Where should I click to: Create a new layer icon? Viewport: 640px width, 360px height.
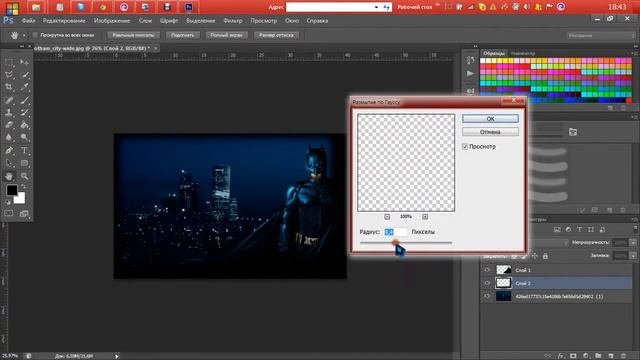pyautogui.click(x=611, y=356)
